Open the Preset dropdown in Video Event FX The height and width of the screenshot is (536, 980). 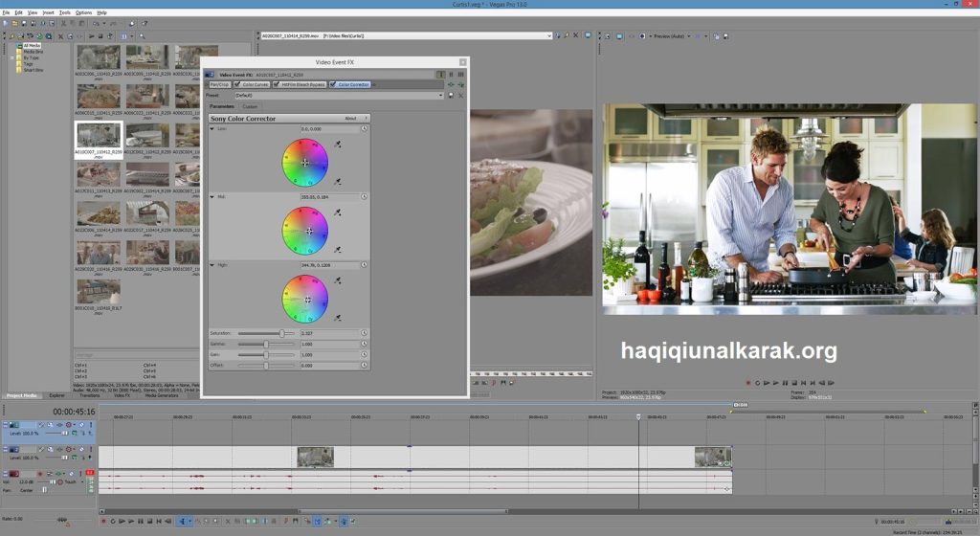click(440, 96)
